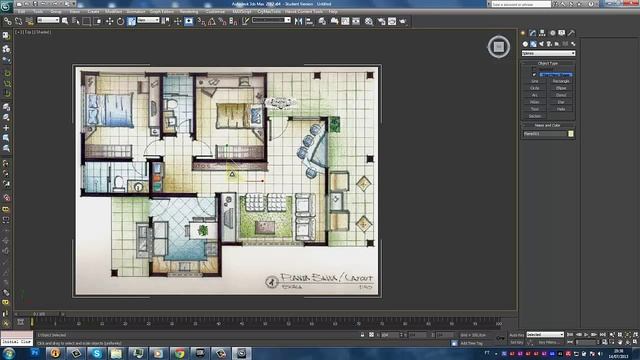Click the Circle spline button
Viewport: 640px width, 360px height.
(x=535, y=88)
